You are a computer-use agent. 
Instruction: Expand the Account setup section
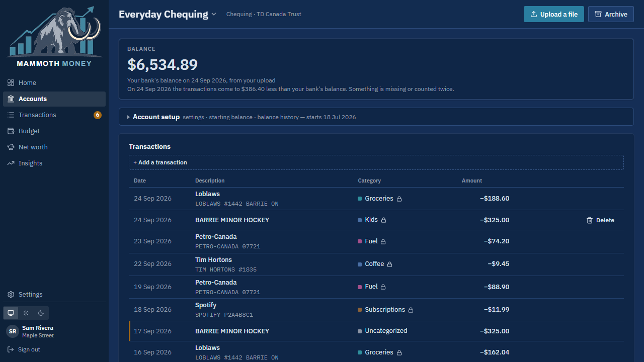tap(376, 117)
